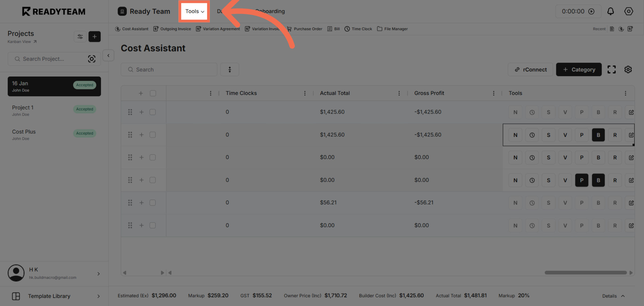Expand the table to fullscreen view

pyautogui.click(x=612, y=69)
